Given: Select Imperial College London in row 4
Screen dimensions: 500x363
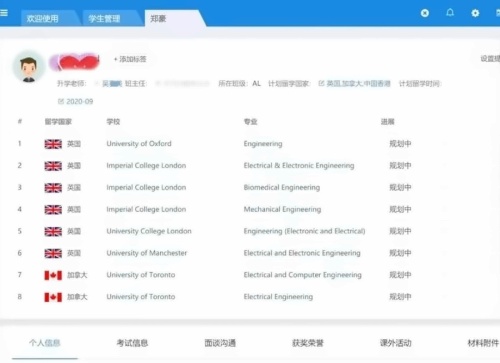Looking at the screenshot, I should pyautogui.click(x=146, y=209).
